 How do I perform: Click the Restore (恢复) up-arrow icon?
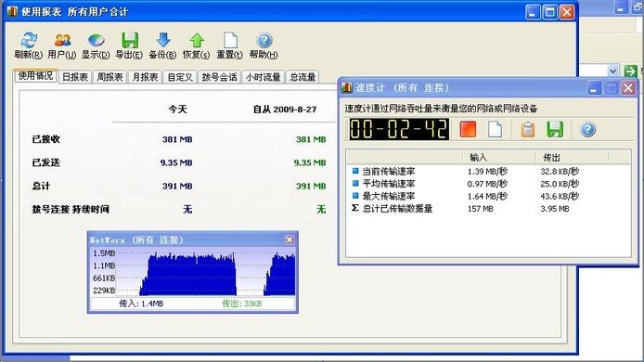pos(197,40)
